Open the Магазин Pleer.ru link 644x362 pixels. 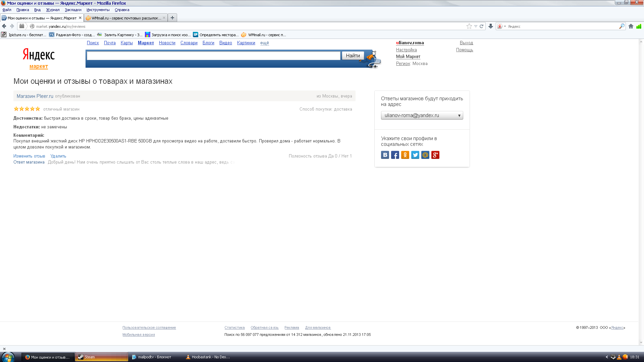pos(35,96)
